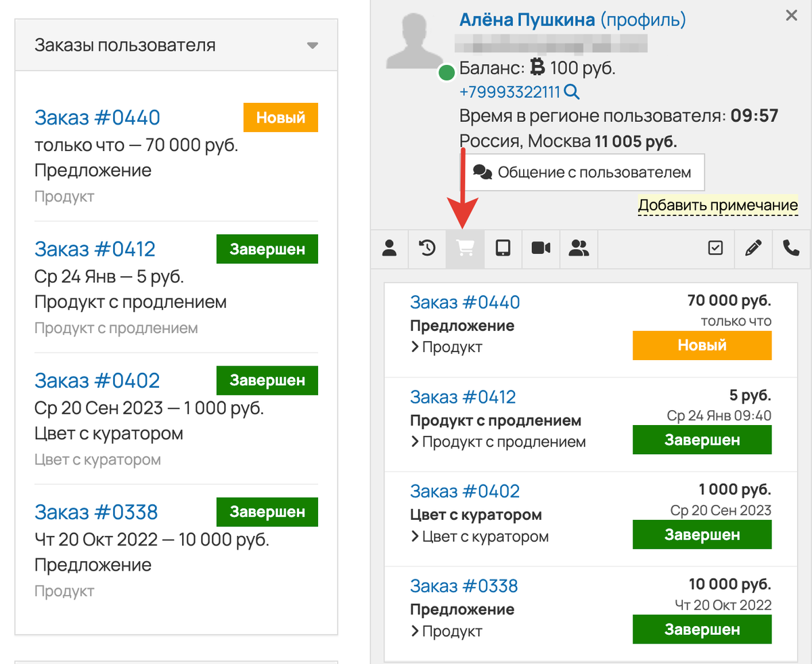Click Завершен label of order #0402 in user card
This screenshot has height=664, width=812.
click(x=702, y=535)
